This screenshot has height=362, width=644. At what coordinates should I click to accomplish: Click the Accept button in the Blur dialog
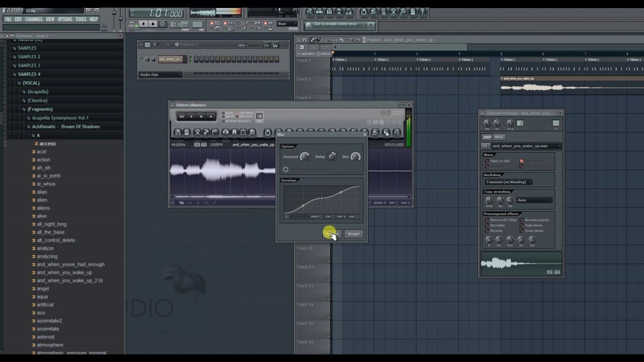[x=354, y=234]
